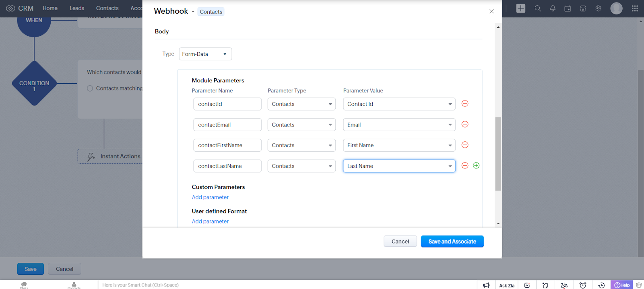The height and width of the screenshot is (289, 644).
Task: Click the Instant Actions lightning icon
Action: (x=91, y=156)
